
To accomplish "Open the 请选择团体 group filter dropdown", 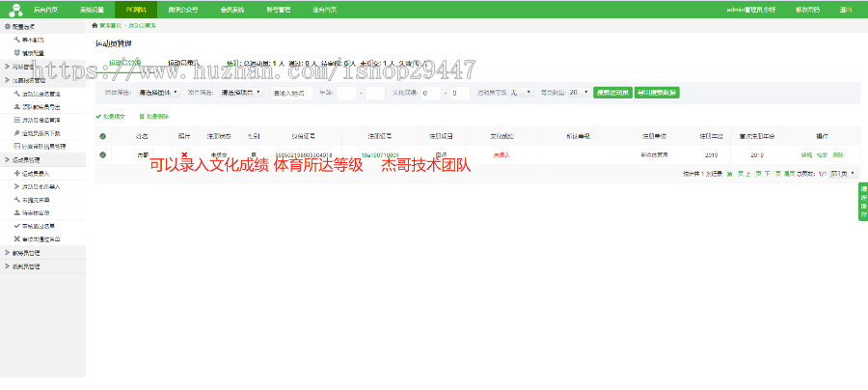I will click(158, 93).
